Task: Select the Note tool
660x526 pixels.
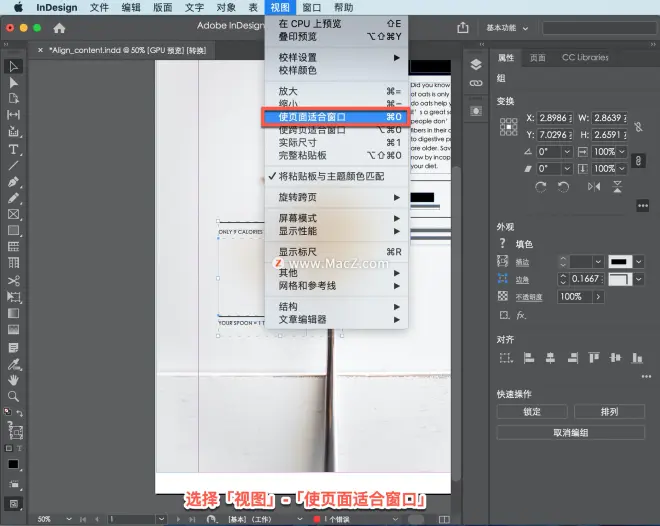Action: 13,348
